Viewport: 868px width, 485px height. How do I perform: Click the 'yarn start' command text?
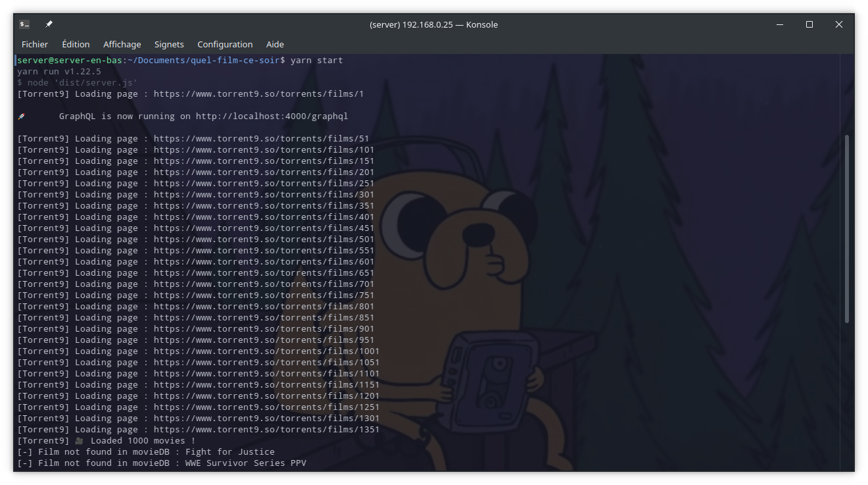[316, 60]
